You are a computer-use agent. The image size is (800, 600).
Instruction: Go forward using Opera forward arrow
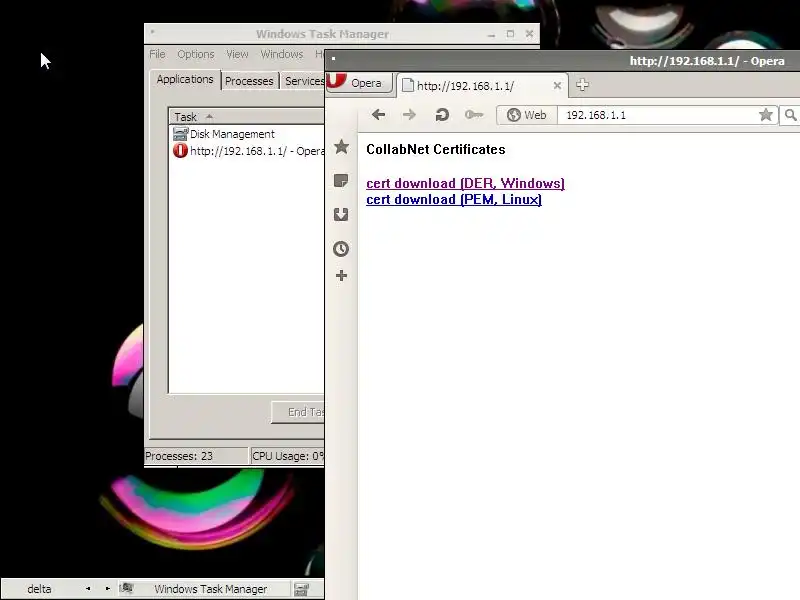[x=409, y=115]
